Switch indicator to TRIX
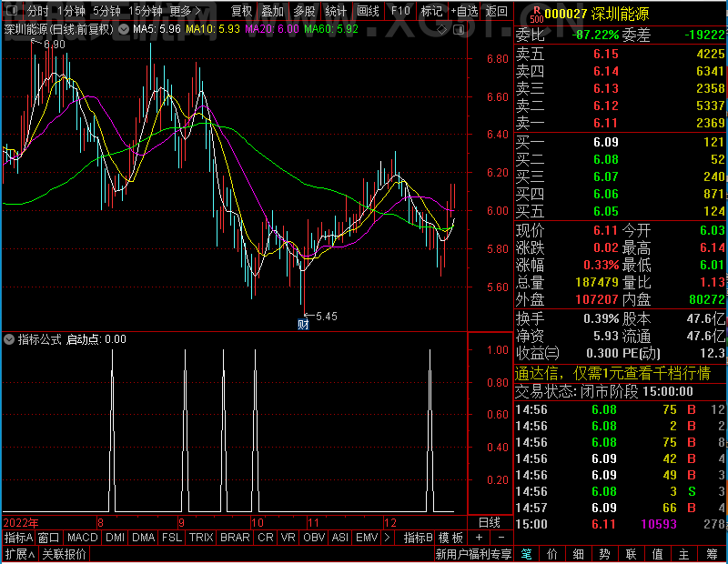The height and width of the screenshot is (564, 728). point(201,538)
